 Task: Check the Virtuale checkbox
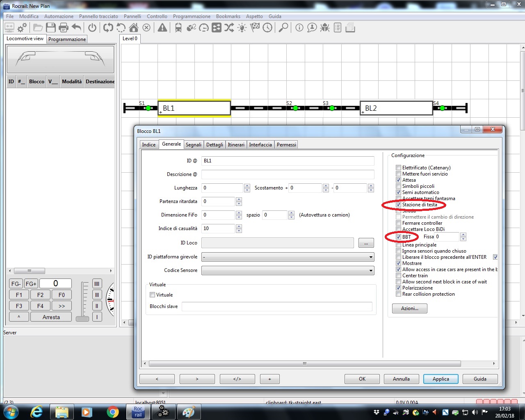[x=153, y=295]
